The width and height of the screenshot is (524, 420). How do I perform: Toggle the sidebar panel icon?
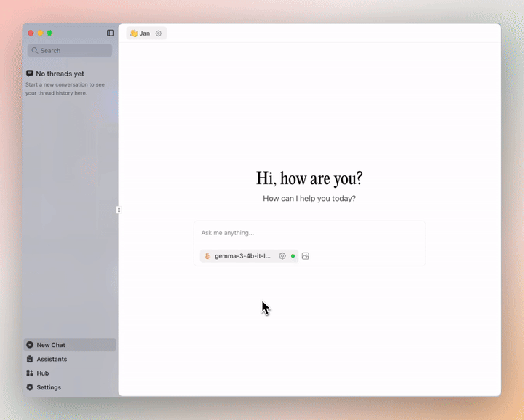[111, 33]
